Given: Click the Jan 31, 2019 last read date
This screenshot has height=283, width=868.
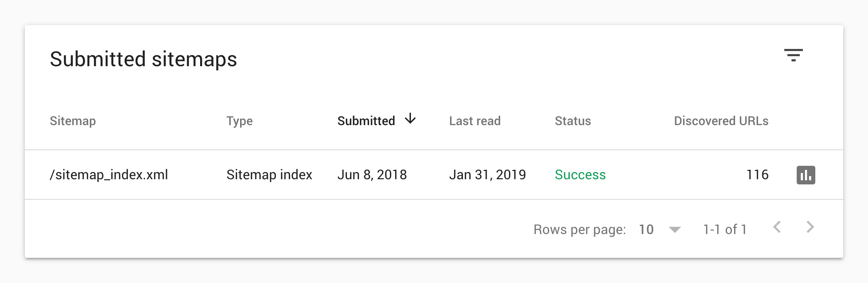Looking at the screenshot, I should tap(487, 175).
